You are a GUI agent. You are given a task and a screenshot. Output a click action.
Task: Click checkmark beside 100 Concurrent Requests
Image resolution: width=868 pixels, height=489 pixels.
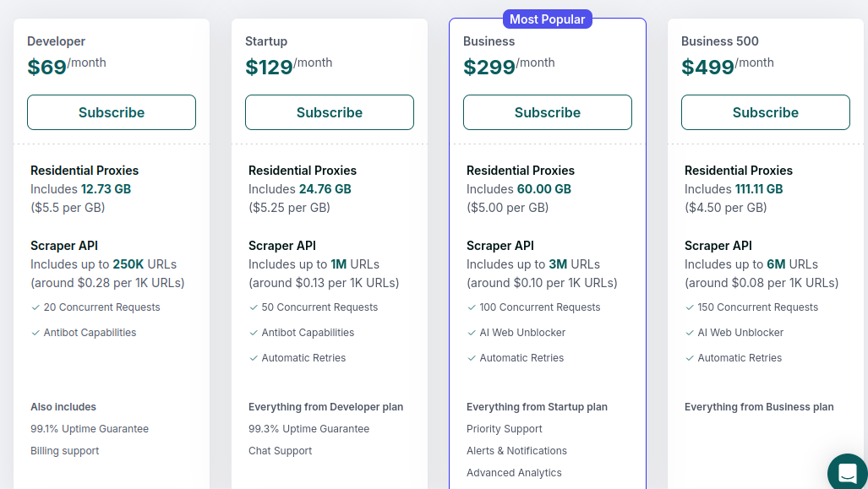472,307
